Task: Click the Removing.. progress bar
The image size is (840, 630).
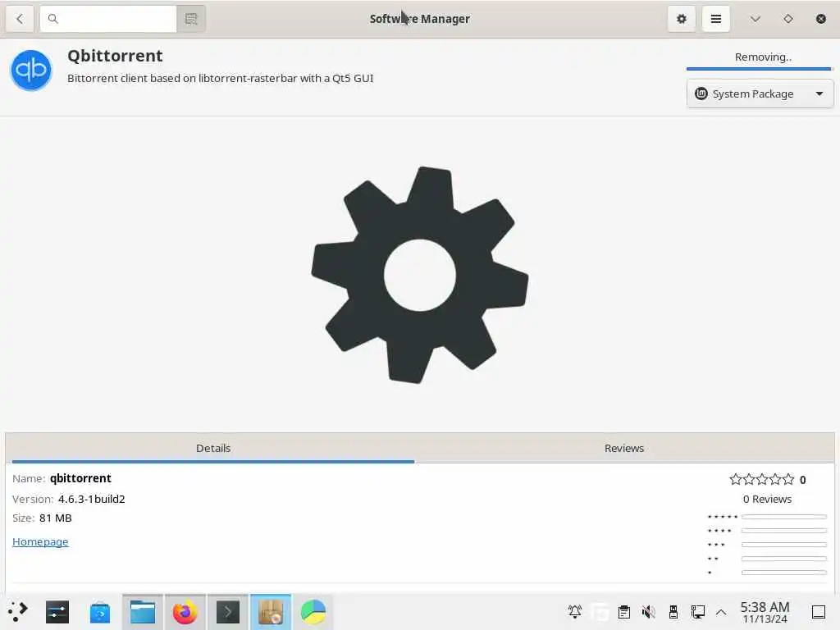Action: coord(759,69)
